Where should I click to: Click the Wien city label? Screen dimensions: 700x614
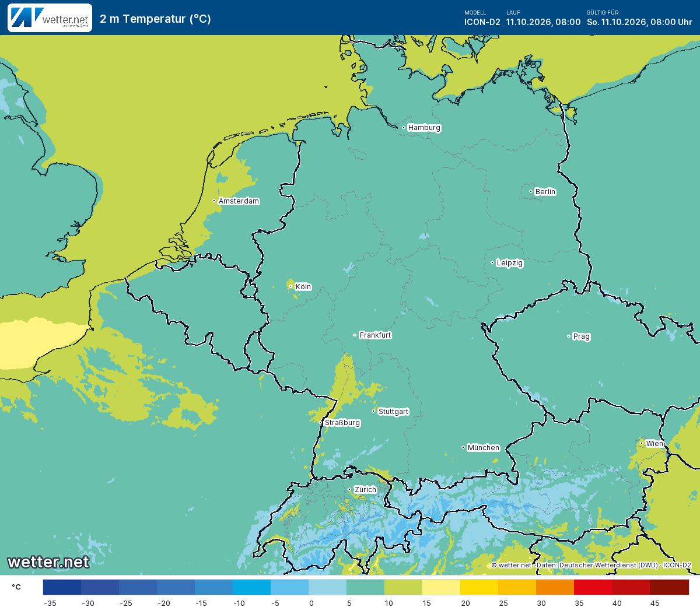coord(654,444)
